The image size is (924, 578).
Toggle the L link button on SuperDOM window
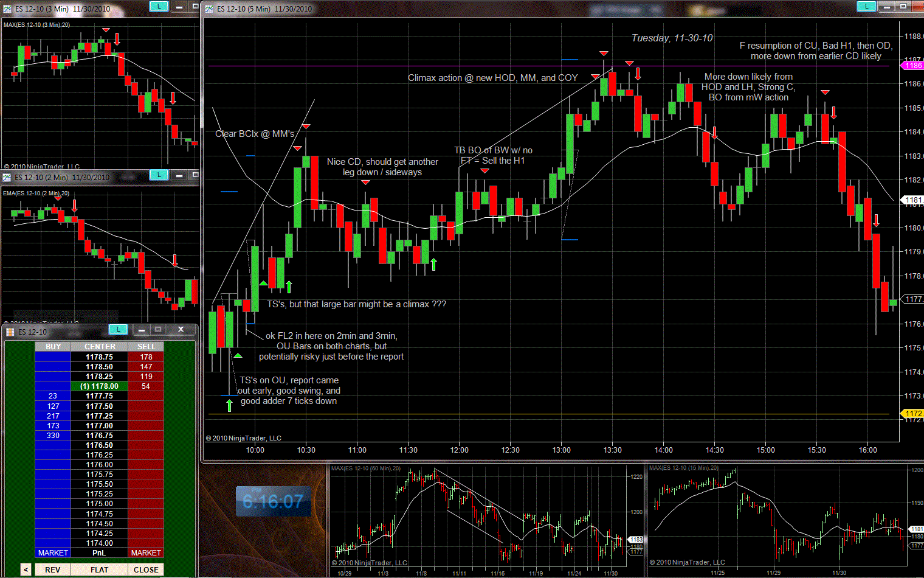(x=118, y=329)
